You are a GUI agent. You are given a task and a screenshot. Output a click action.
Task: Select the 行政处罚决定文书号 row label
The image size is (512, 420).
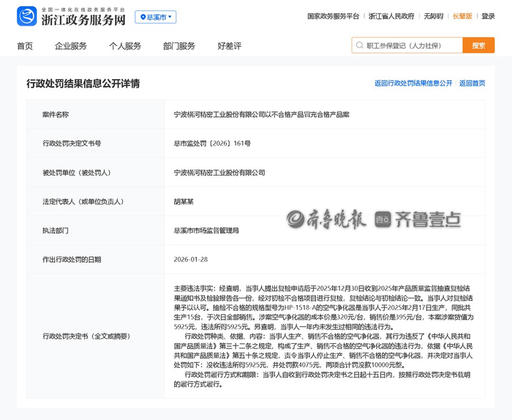72,143
